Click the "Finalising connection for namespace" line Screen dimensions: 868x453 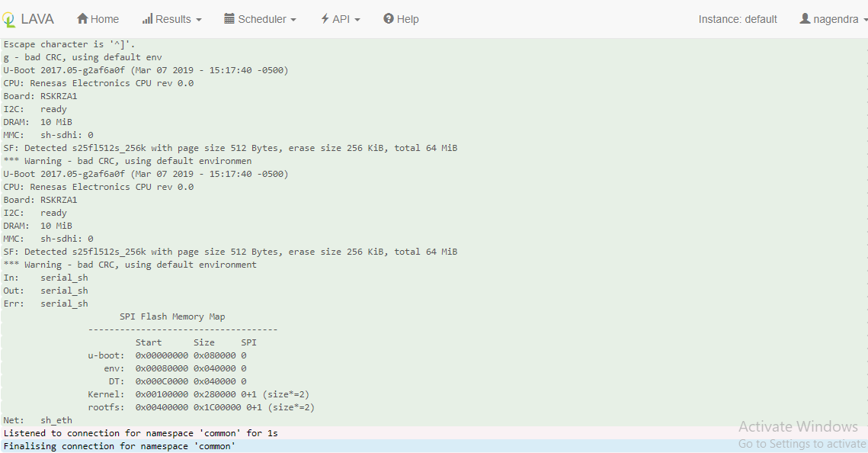[120, 446]
